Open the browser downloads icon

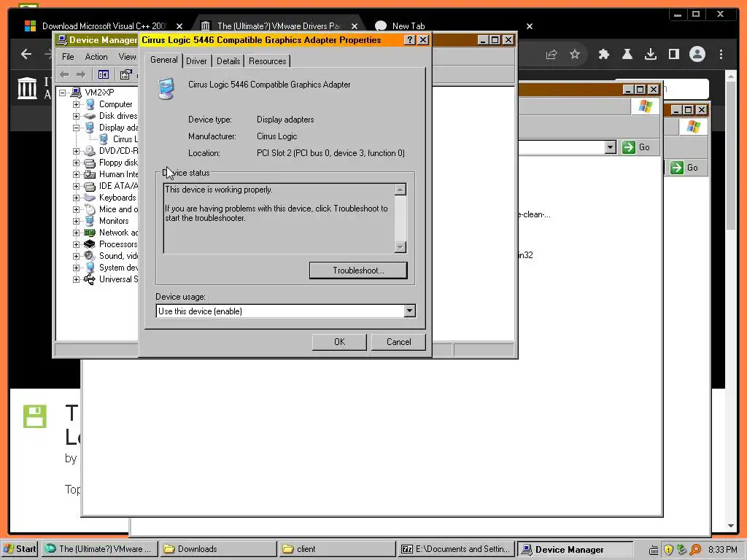tap(650, 54)
